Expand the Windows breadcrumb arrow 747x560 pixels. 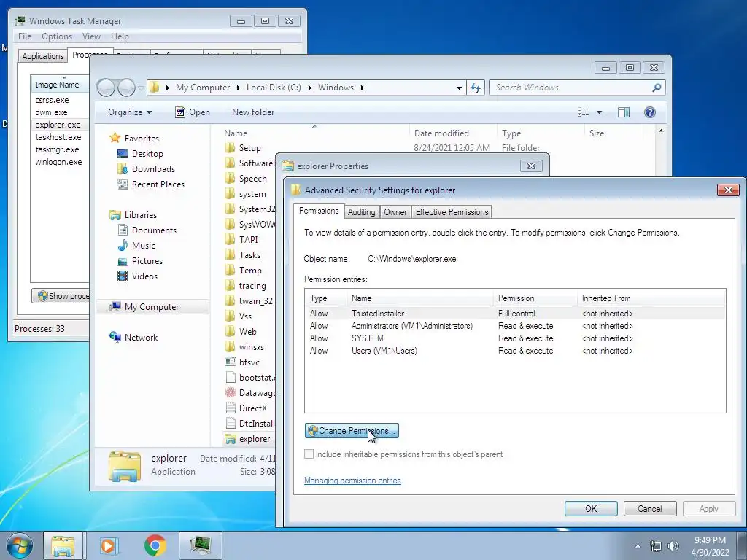pos(362,87)
